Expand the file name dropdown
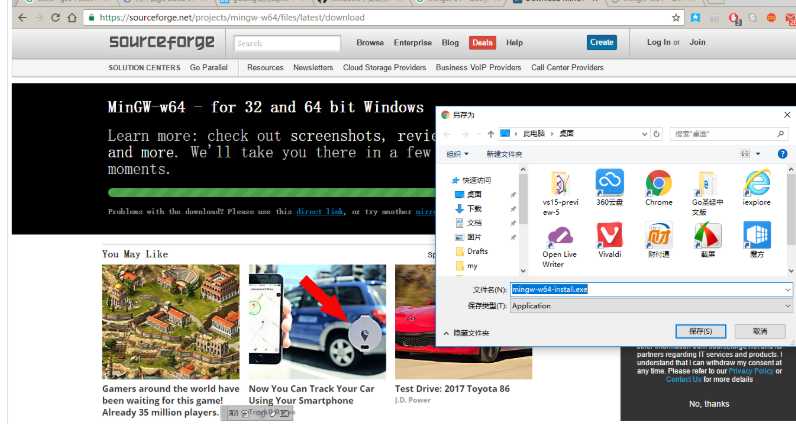This screenshot has width=796, height=424. tap(787, 289)
